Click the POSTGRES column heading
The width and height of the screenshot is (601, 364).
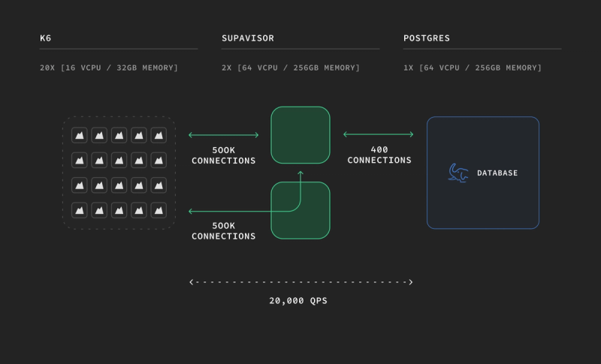click(427, 38)
